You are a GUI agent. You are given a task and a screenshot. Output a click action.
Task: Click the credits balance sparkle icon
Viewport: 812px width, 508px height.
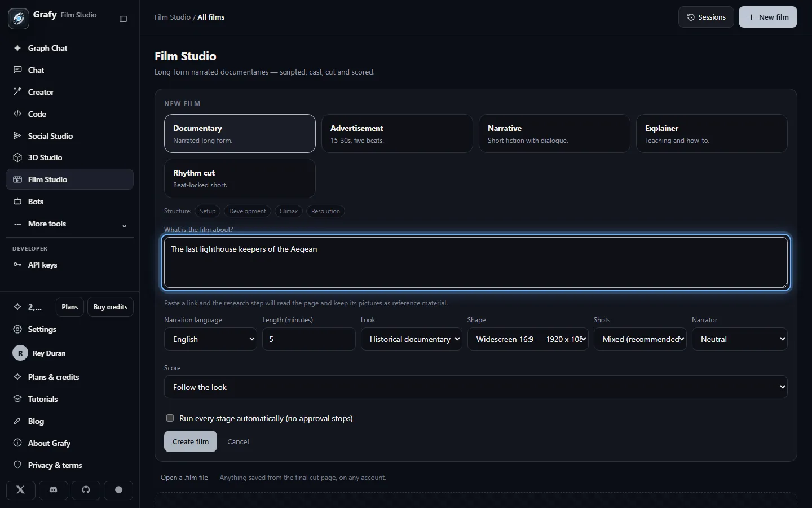pyautogui.click(x=17, y=307)
